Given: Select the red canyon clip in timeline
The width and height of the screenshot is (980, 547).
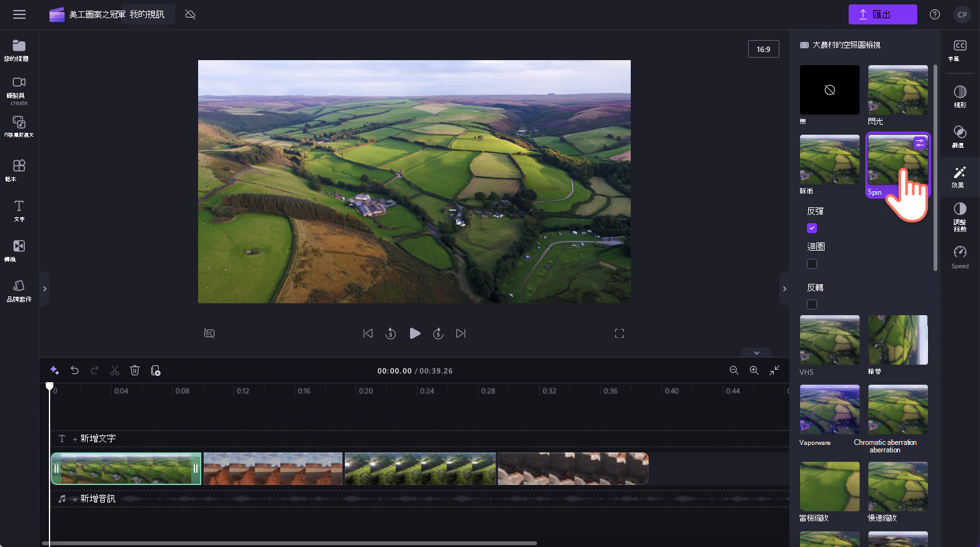Looking at the screenshot, I should click(x=273, y=469).
